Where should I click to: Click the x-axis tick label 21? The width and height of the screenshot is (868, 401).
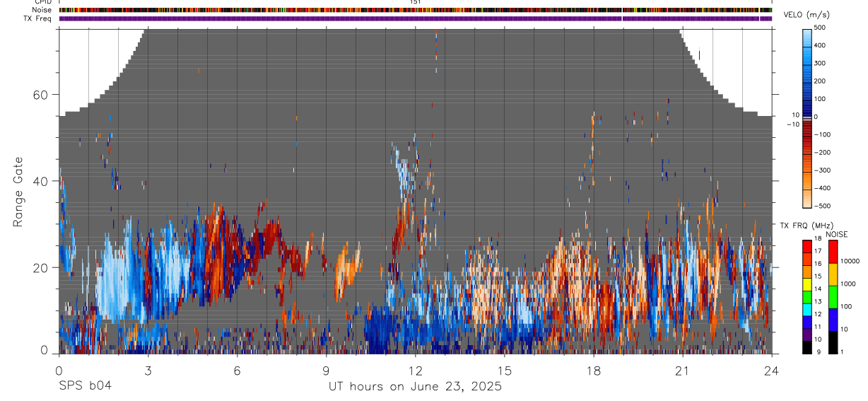(x=683, y=370)
